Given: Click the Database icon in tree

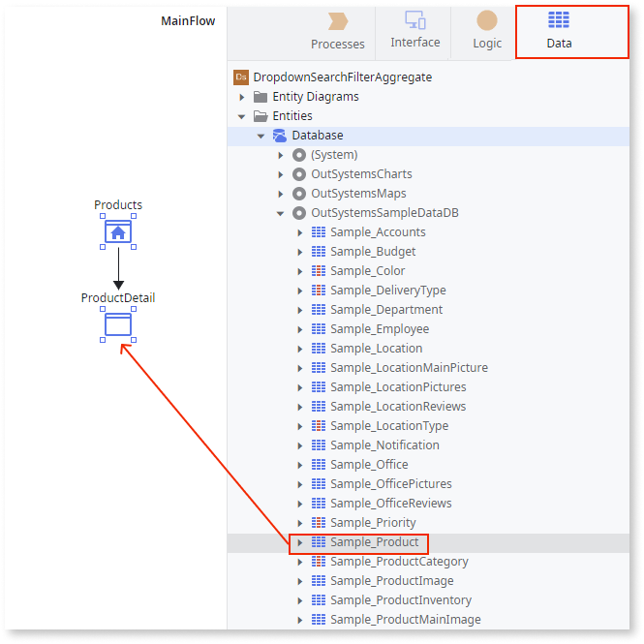Looking at the screenshot, I should (280, 136).
